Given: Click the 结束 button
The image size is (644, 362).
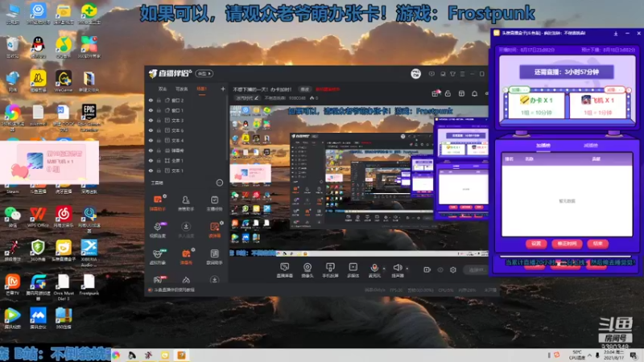Looking at the screenshot, I should click(597, 244).
